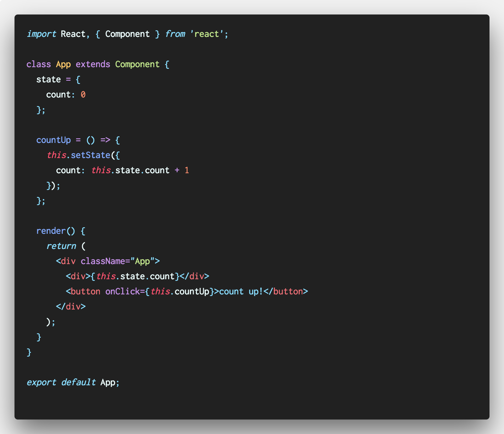Click 'className' attribute in div tag
504x434 pixels.
point(103,261)
